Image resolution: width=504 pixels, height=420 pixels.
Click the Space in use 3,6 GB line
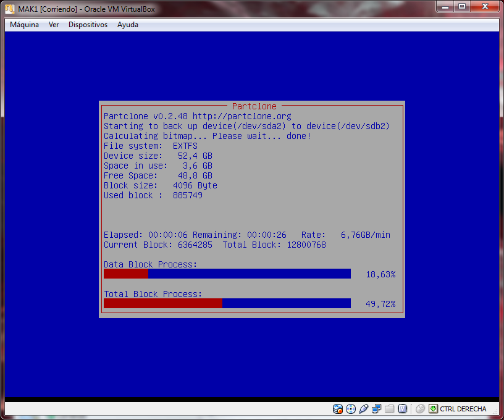tap(158, 166)
